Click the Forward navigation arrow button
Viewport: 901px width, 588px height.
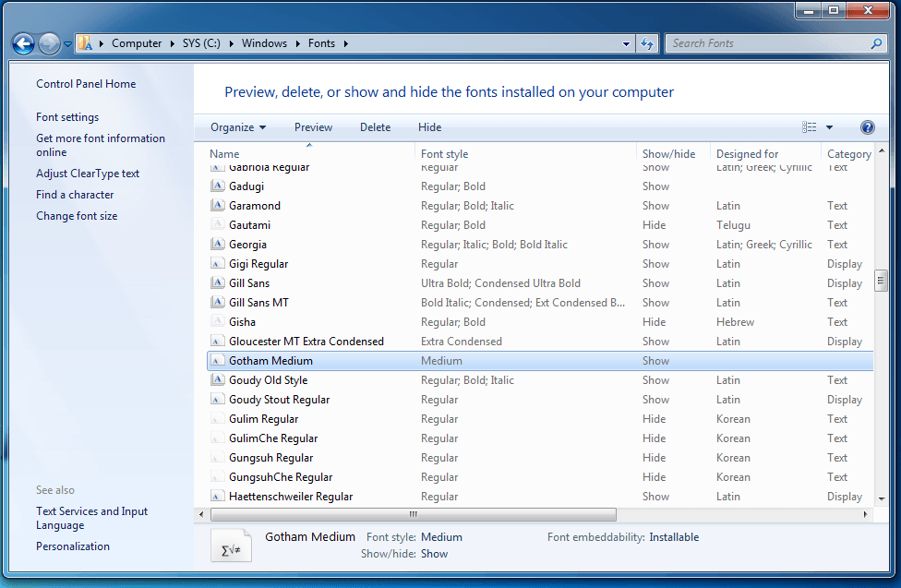(x=49, y=43)
